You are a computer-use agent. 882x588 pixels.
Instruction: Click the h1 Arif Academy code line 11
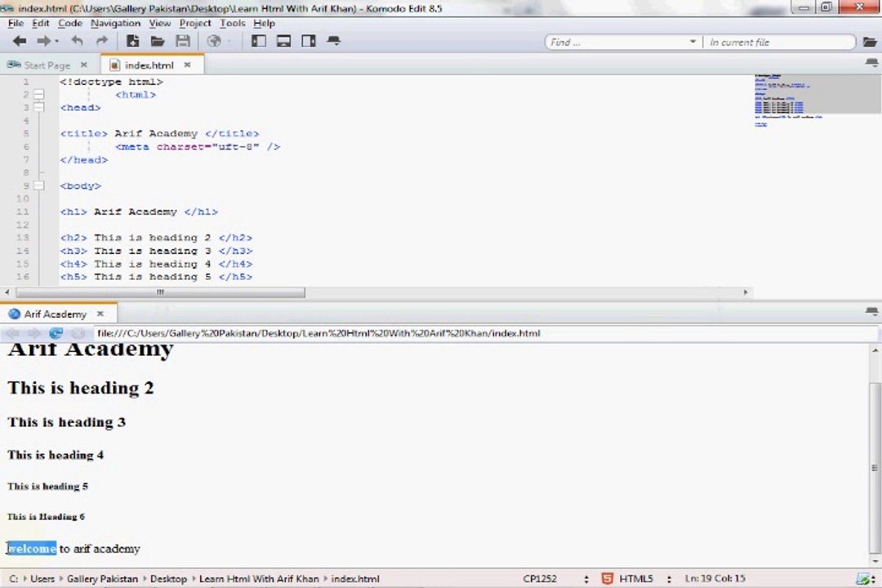click(139, 212)
